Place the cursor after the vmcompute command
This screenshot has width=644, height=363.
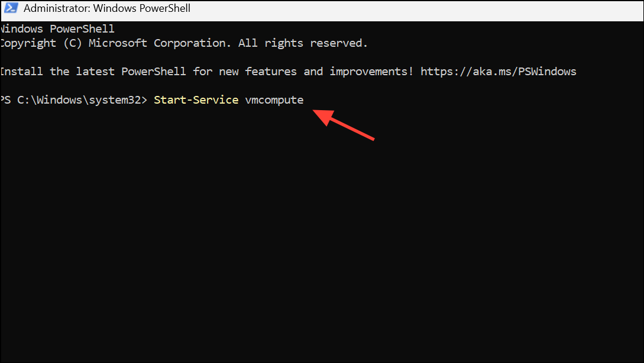tap(308, 99)
